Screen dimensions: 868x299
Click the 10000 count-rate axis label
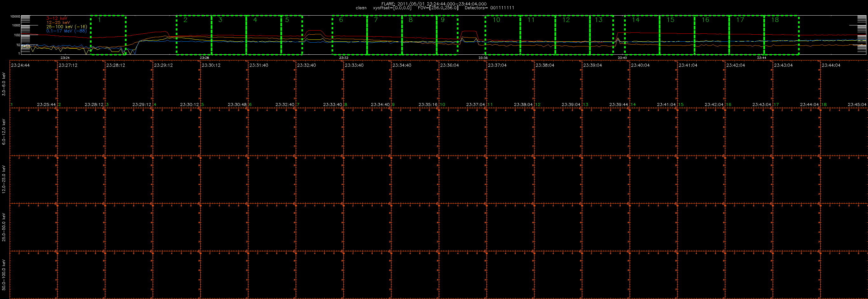point(15,17)
